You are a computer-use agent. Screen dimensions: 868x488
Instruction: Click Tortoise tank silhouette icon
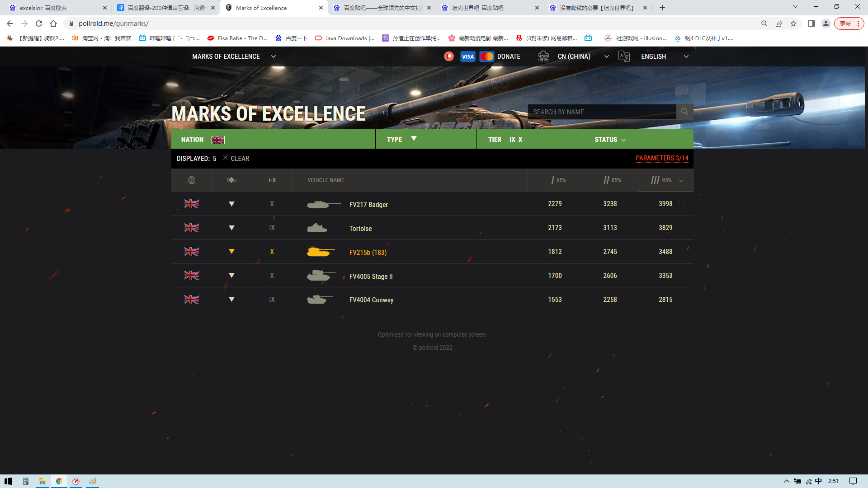pyautogui.click(x=320, y=228)
